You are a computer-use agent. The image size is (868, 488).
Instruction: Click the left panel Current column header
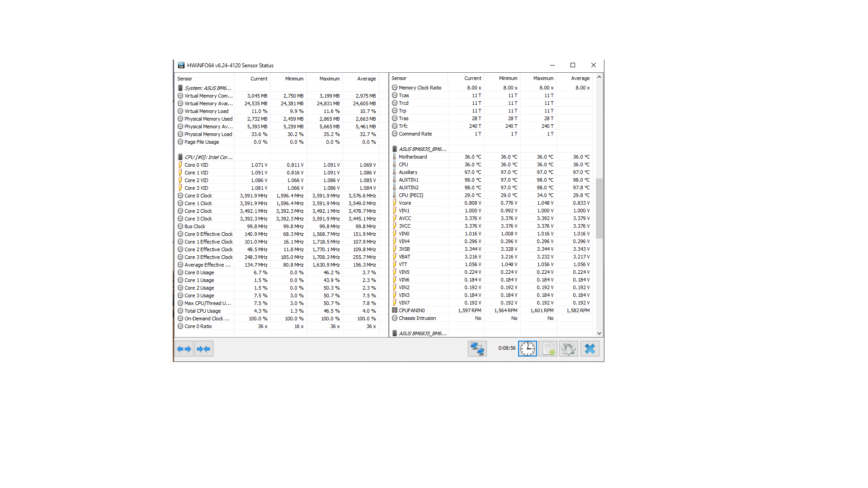pos(252,79)
